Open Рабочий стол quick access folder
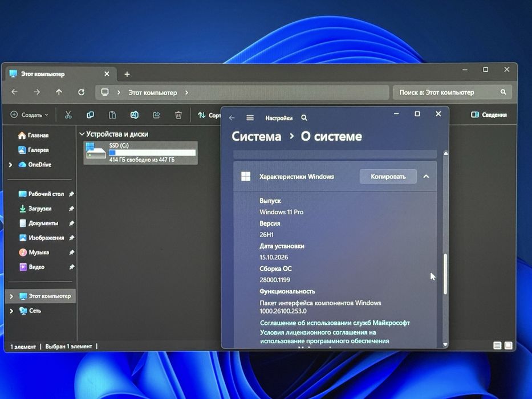 coord(41,194)
